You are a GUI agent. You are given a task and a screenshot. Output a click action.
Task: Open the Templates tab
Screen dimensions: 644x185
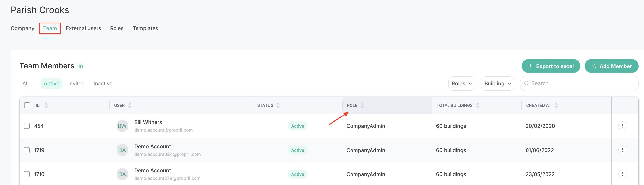click(x=145, y=28)
